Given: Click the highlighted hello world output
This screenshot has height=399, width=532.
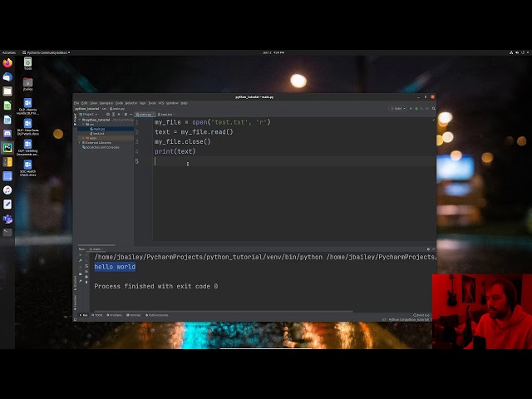Looking at the screenshot, I should click(x=115, y=267).
